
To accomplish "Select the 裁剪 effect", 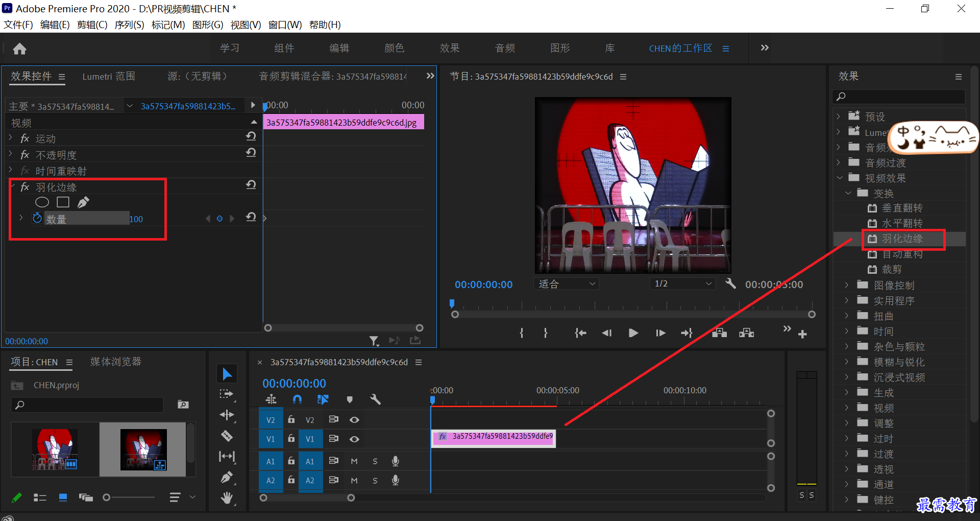I will 891,269.
